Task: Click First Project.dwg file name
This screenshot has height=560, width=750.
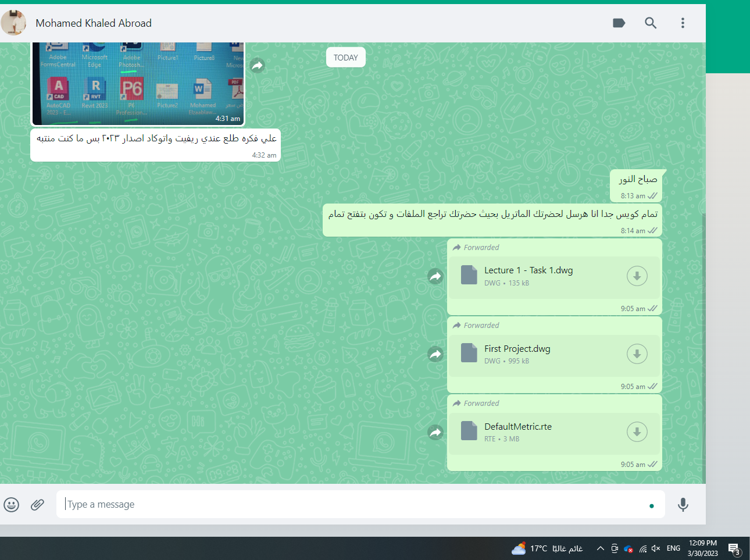Action: click(x=517, y=348)
